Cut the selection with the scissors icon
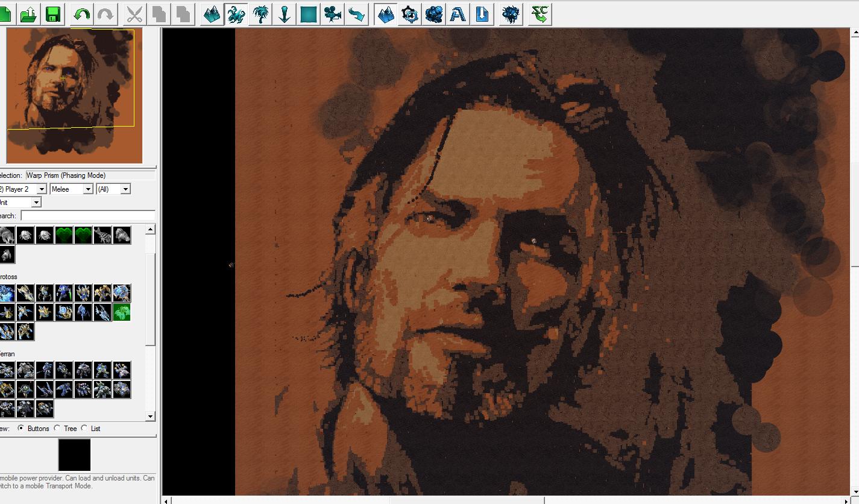This screenshot has height=504, width=859. [x=134, y=14]
